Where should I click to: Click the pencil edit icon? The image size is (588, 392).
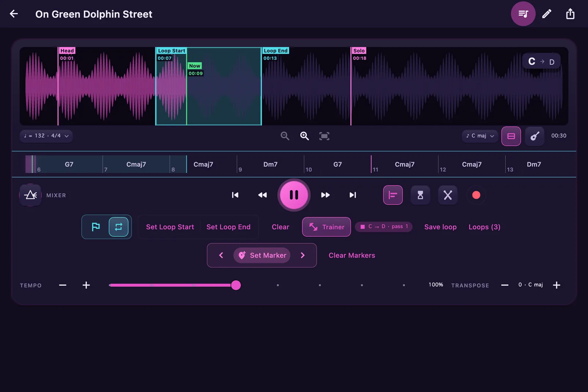pos(547,14)
